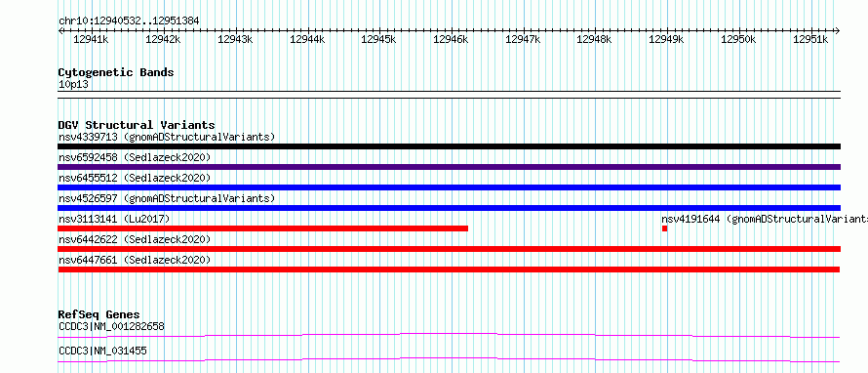The width and height of the screenshot is (868, 373).
Task: Click the RefSeq Genes track heading
Action: click(99, 314)
